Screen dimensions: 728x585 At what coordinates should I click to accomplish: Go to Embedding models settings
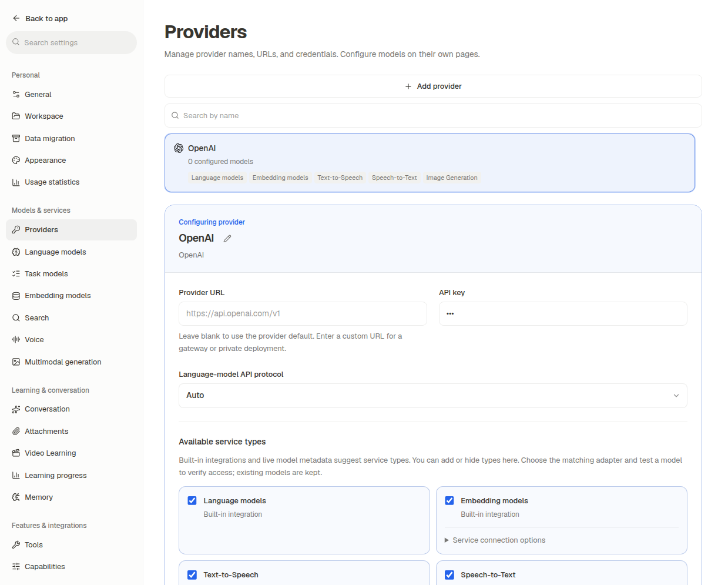pyautogui.click(x=71, y=296)
